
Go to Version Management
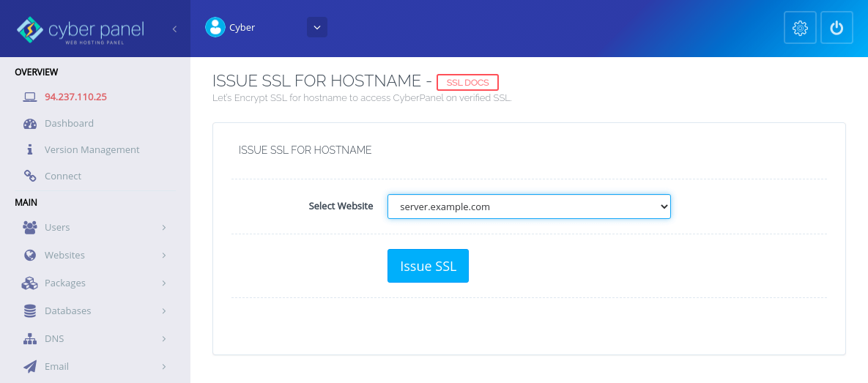click(x=92, y=149)
